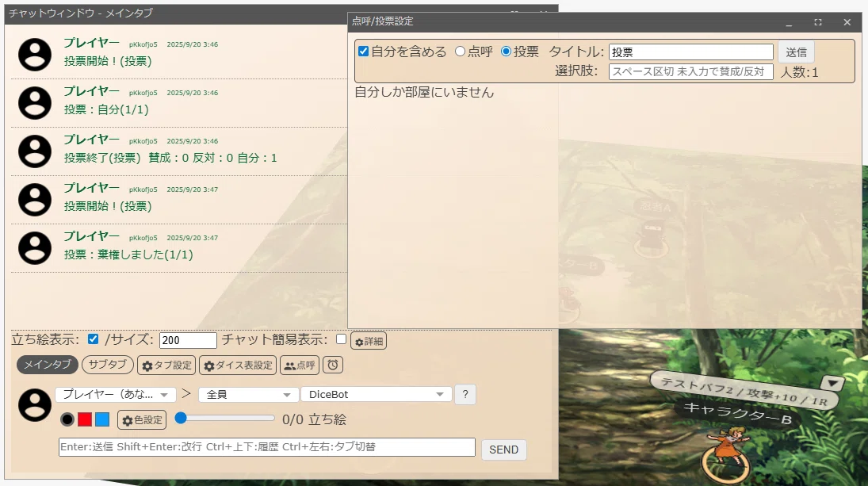Focus the サイズ value field showing 200
This screenshot has height=486, width=868.
tap(188, 340)
